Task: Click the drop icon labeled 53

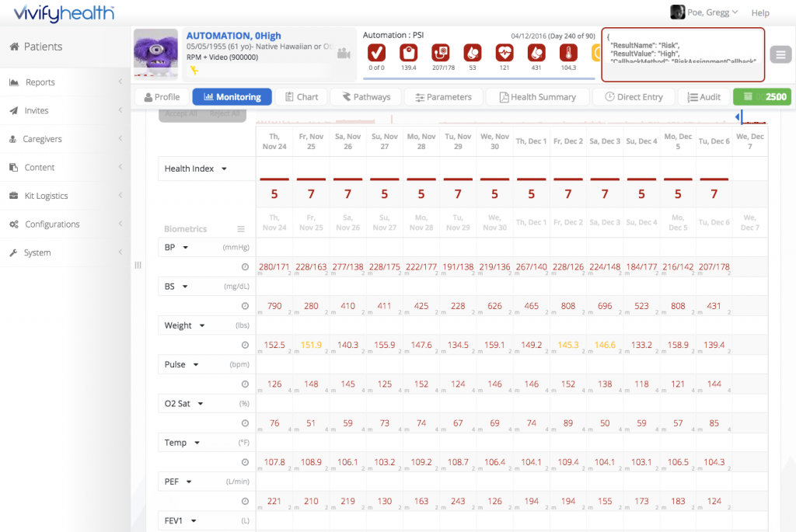Action: pyautogui.click(x=473, y=53)
